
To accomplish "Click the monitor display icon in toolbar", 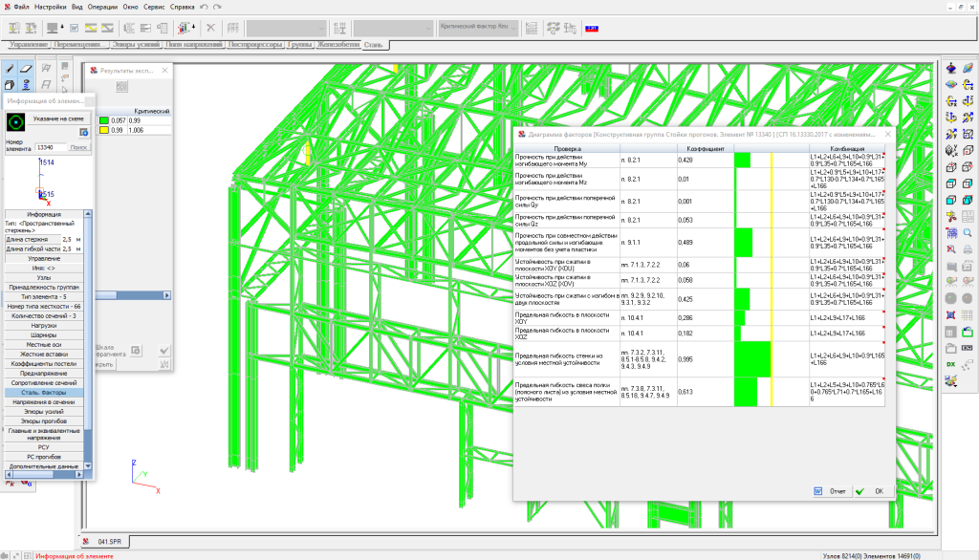I will tap(52, 28).
